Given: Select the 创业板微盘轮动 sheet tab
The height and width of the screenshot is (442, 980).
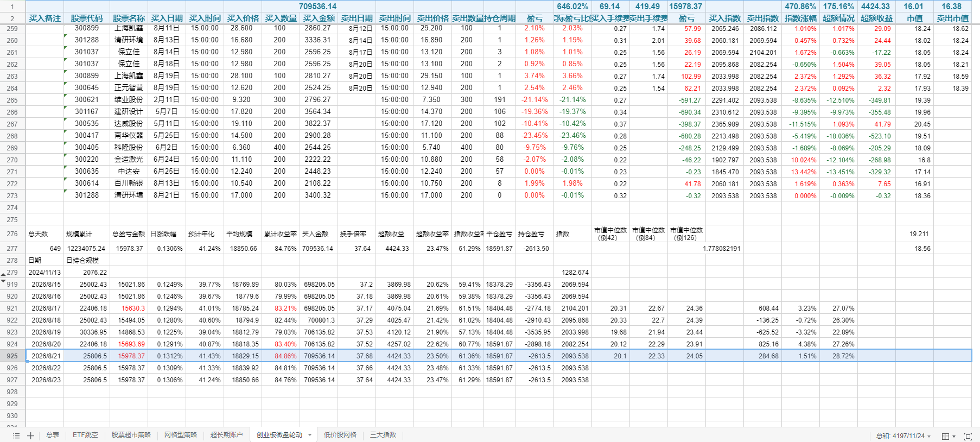Looking at the screenshot, I should [279, 435].
